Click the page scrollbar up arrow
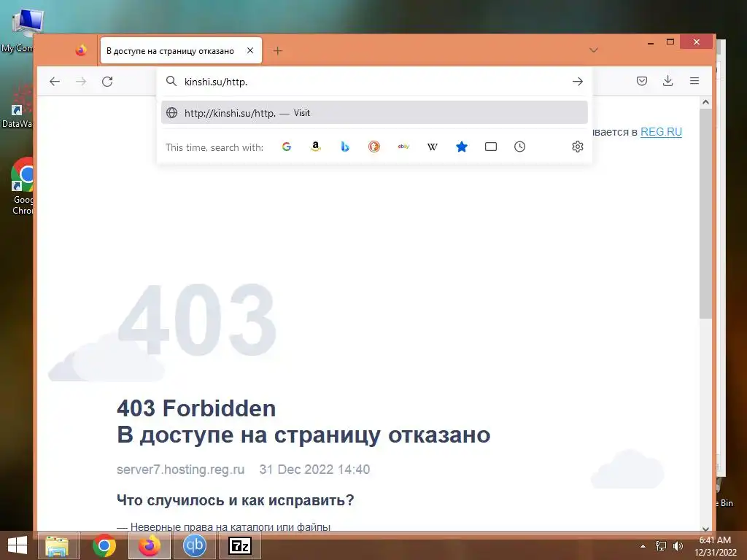The height and width of the screenshot is (560, 747). 705,102
